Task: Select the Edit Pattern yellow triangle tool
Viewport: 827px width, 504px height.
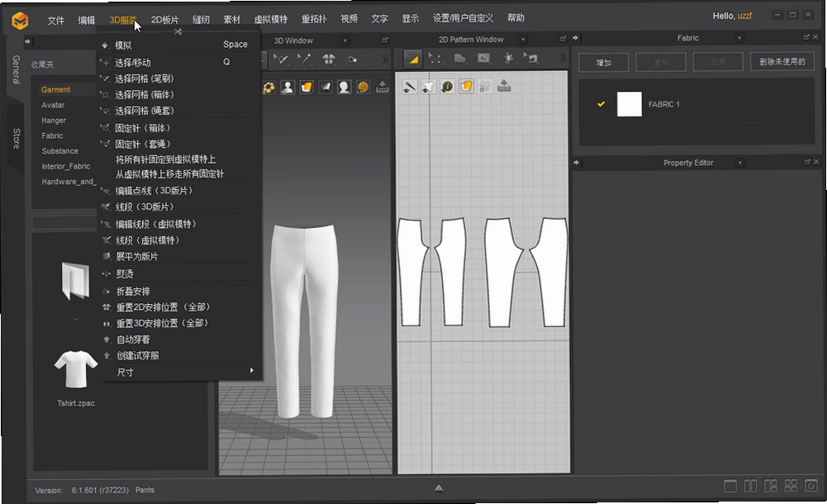Action: click(x=412, y=59)
